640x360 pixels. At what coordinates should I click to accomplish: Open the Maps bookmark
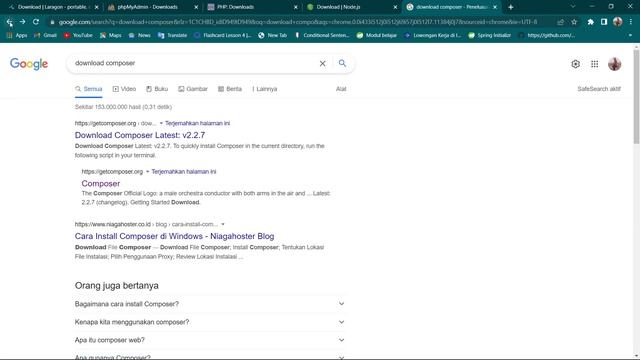click(x=111, y=36)
